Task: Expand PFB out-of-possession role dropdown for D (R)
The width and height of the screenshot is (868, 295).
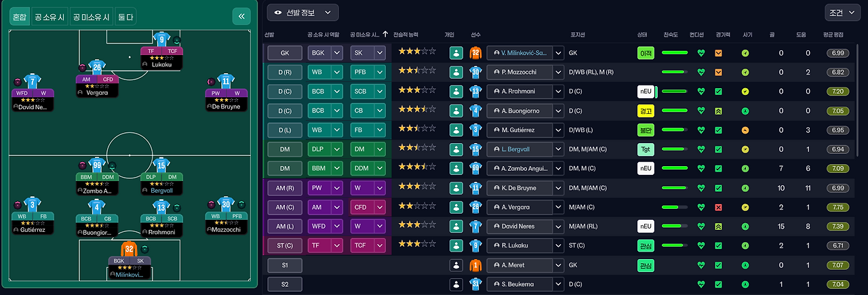Action: (x=380, y=72)
